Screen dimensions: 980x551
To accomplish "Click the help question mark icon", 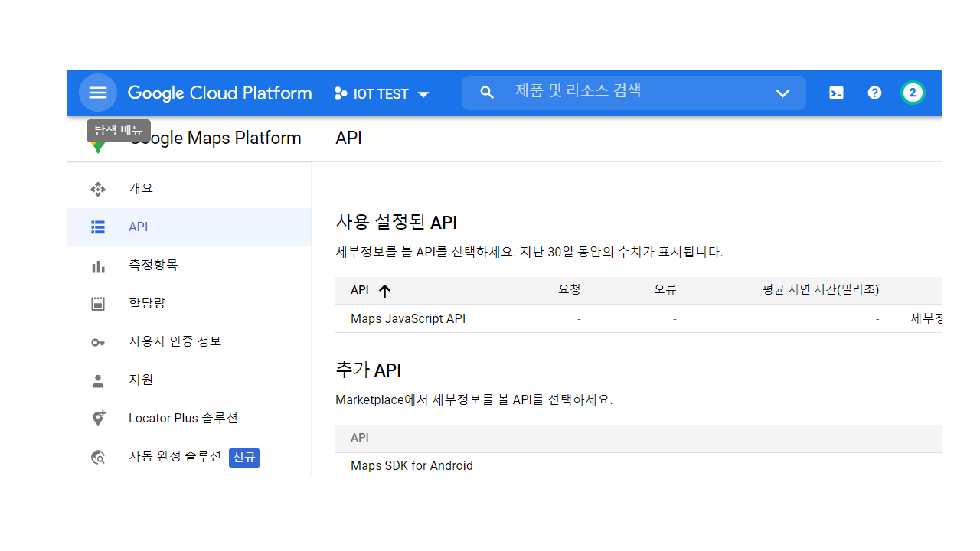I will click(x=874, y=93).
